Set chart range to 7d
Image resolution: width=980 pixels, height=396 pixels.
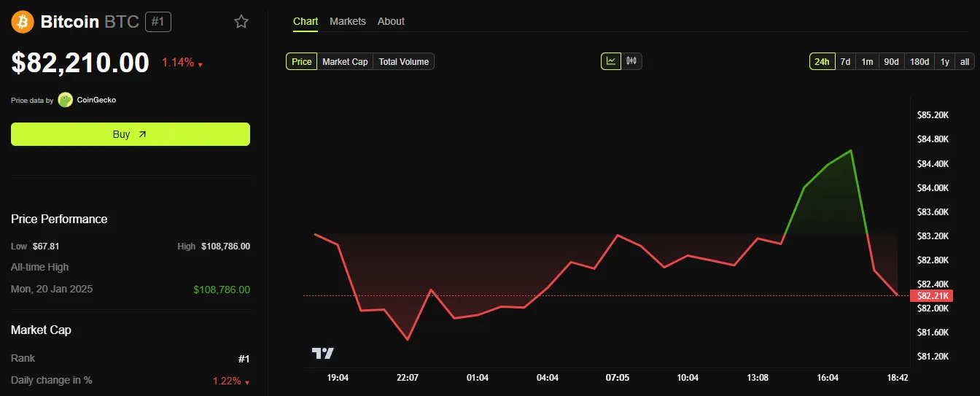[845, 61]
